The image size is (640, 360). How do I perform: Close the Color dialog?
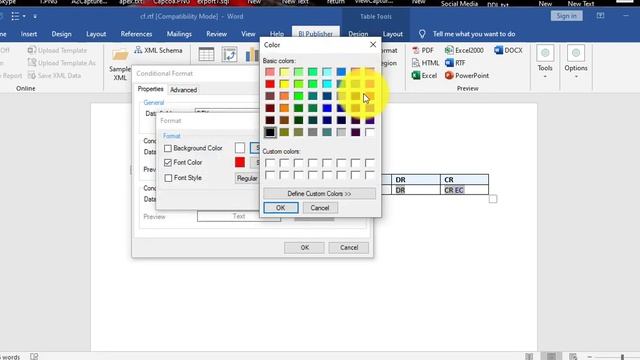[373, 44]
